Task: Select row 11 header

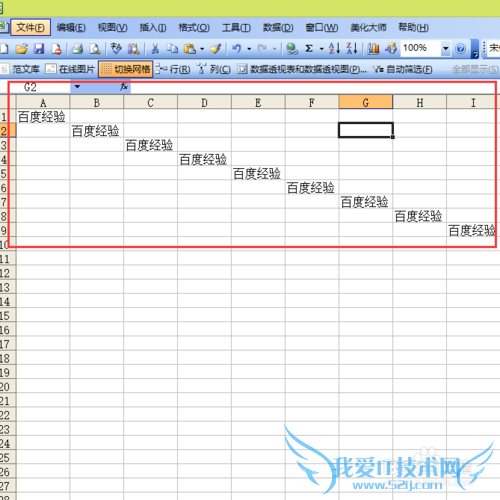Action: [8, 258]
